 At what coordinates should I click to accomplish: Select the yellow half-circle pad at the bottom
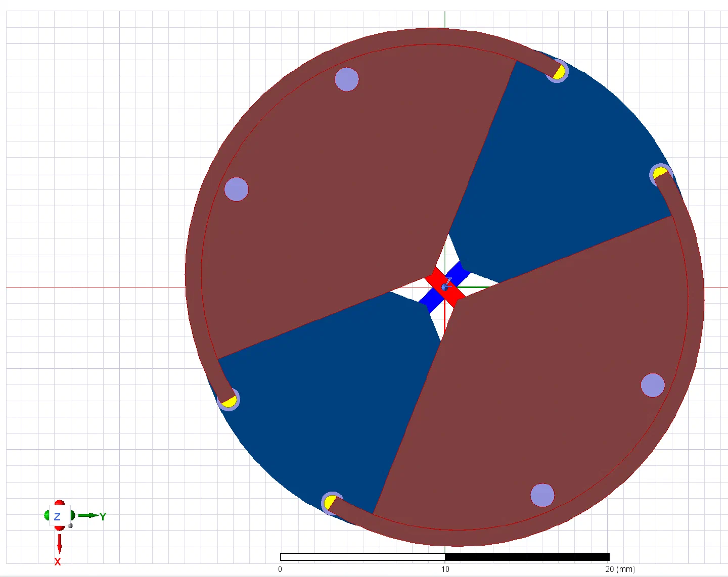click(329, 502)
